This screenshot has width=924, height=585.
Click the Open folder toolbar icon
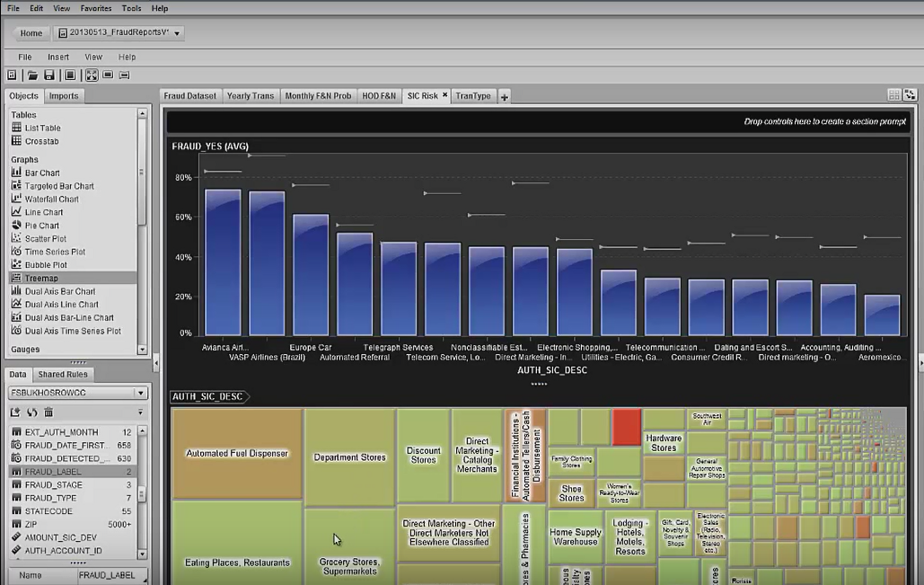coord(32,75)
